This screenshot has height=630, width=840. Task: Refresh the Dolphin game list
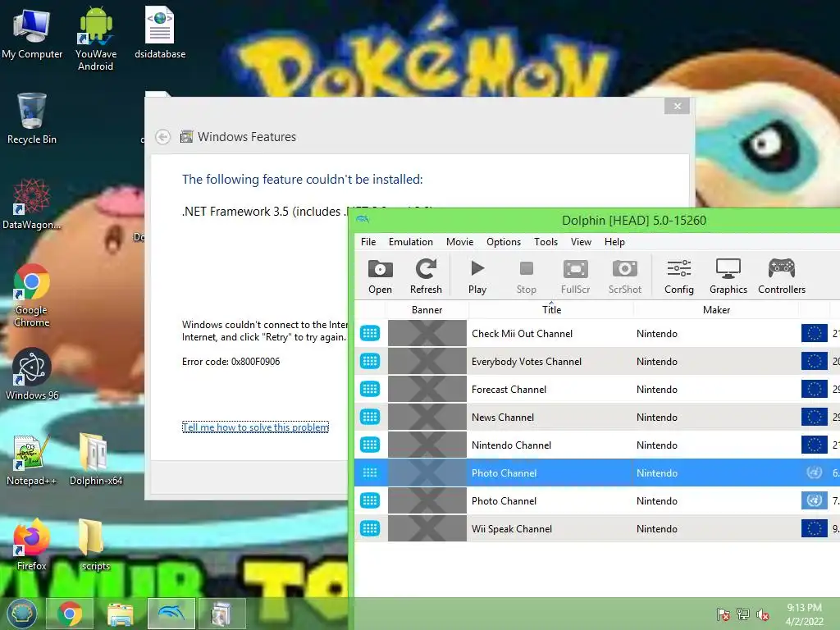[426, 276]
